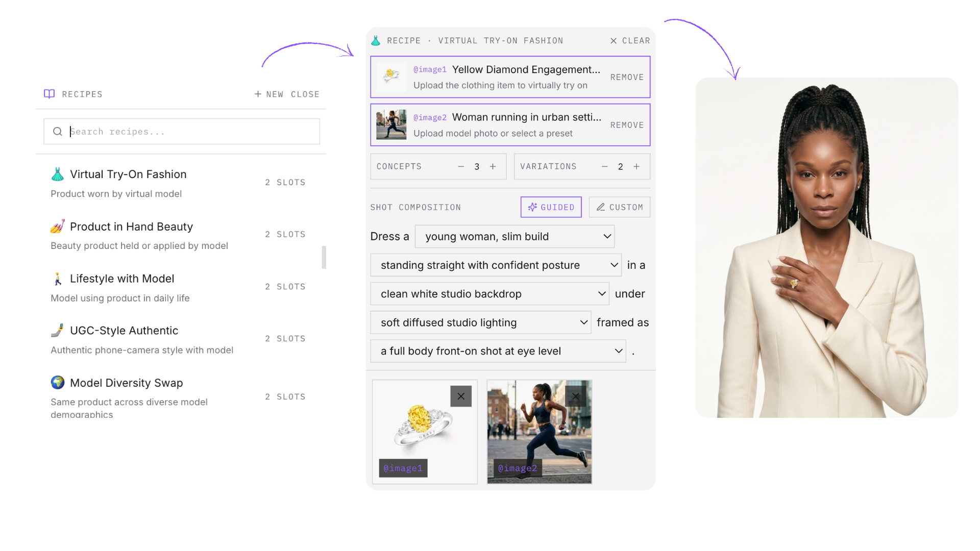Focus the Search recipes input field
The image size is (980, 551).
182,132
